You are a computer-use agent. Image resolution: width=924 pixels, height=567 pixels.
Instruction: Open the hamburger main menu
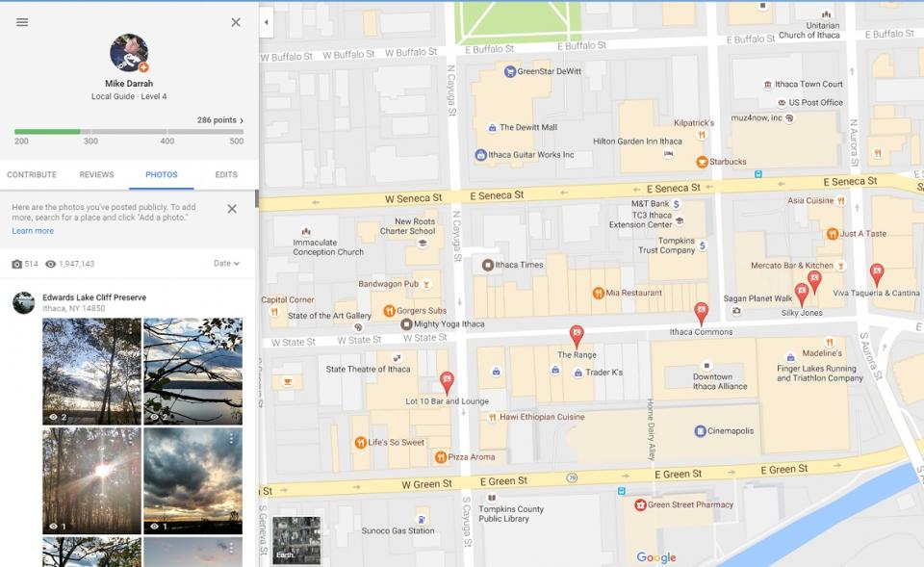point(22,22)
